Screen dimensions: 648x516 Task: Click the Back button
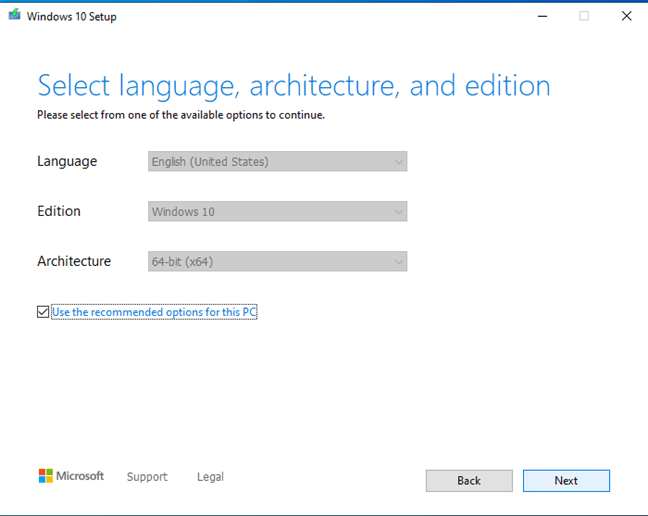tap(469, 481)
